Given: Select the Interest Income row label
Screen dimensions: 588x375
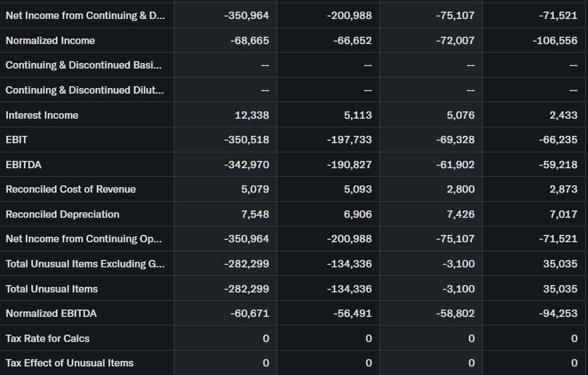Looking at the screenshot, I should click(42, 115).
